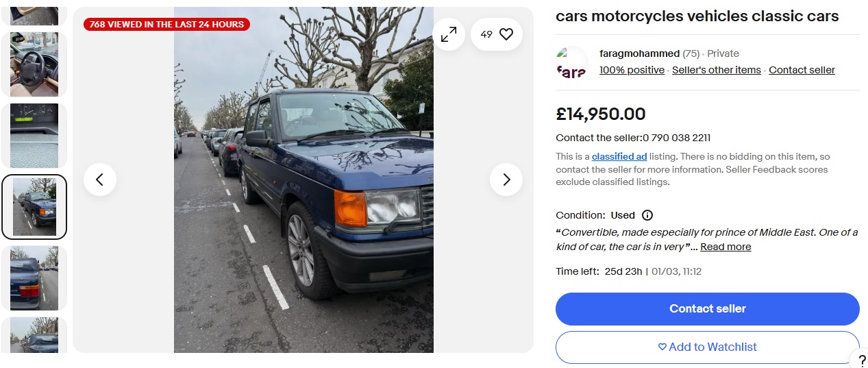Viewport: 868px width, 368px height.
Task: Open the classified ad link
Action: [x=619, y=157]
